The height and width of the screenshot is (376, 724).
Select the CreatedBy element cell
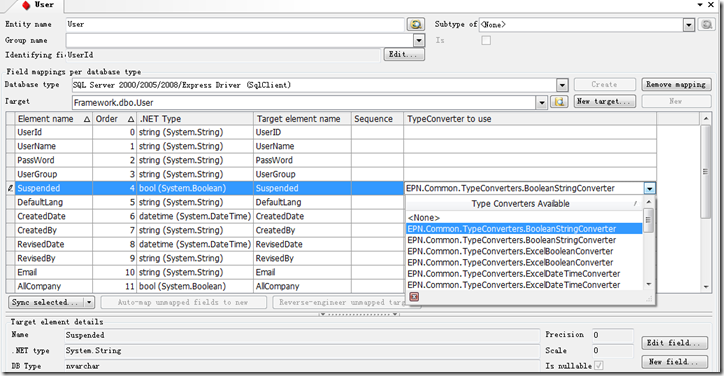(x=54, y=230)
